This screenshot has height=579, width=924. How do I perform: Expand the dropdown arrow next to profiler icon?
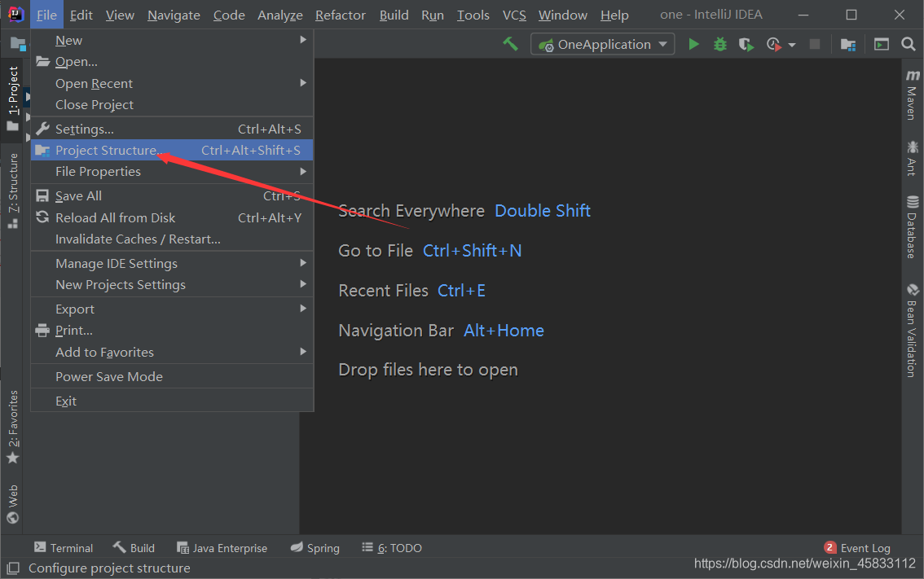click(x=792, y=45)
